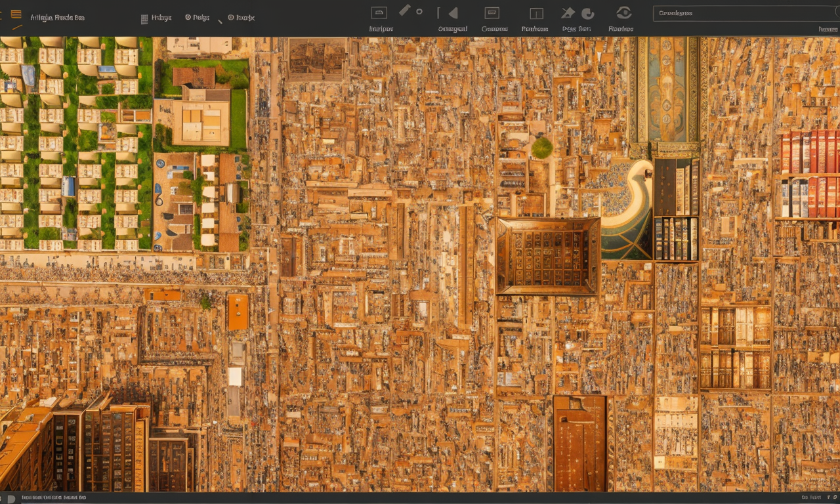Image resolution: width=840 pixels, height=504 pixels.
Task: Click the round pie-shaped icon
Action: tap(588, 13)
